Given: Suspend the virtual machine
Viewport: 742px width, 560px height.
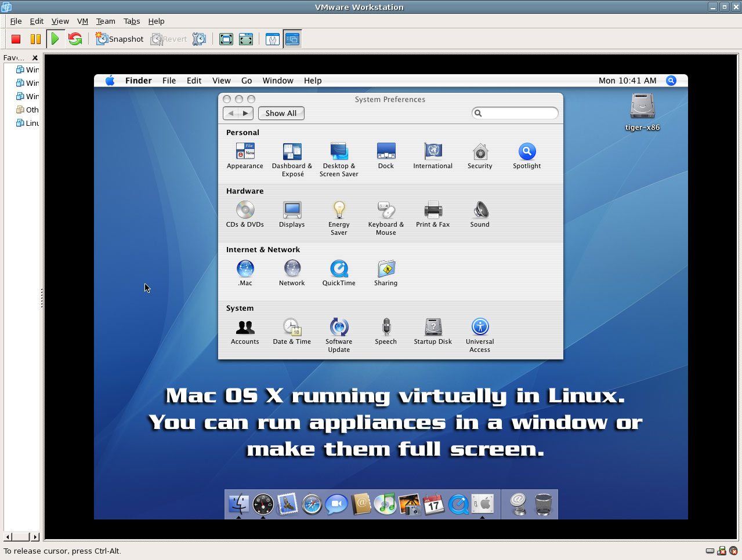Looking at the screenshot, I should click(35, 39).
